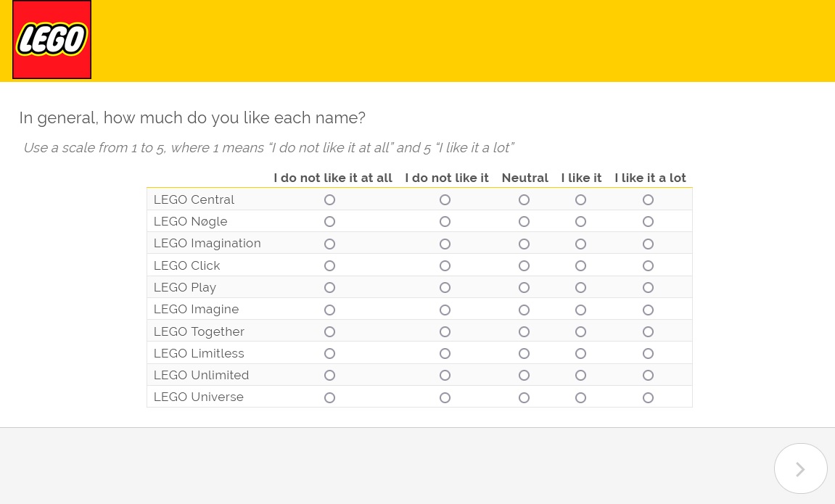Rate LEGO Imagination as 'I like it'
Screen dimensions: 835x504
(580, 244)
